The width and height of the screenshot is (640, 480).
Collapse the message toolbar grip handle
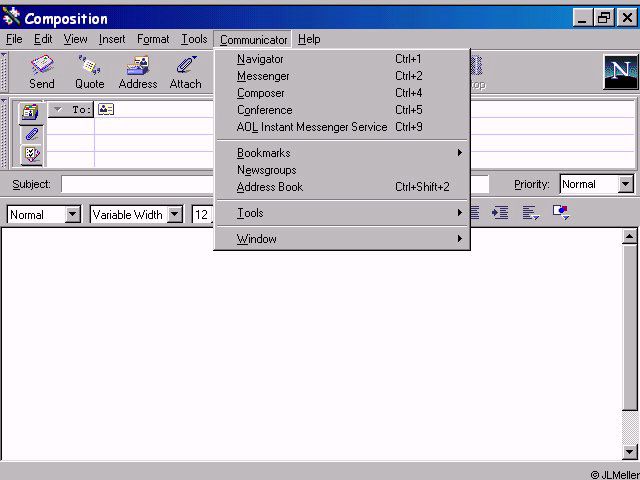[x=4, y=72]
